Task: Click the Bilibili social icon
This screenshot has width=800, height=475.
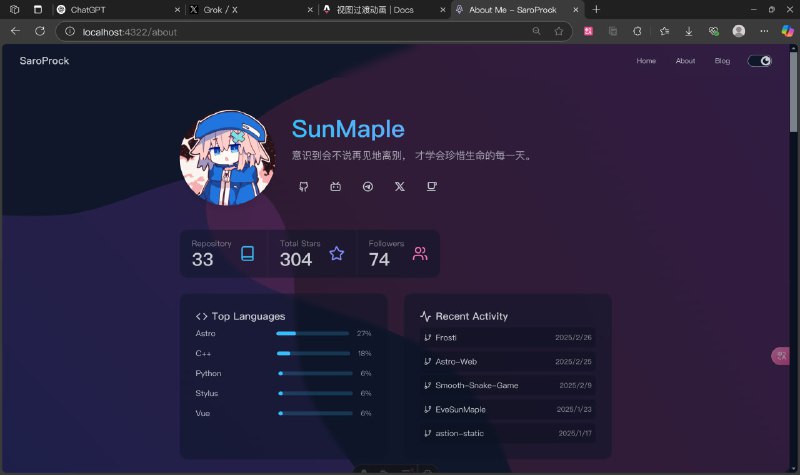Action: (x=336, y=186)
